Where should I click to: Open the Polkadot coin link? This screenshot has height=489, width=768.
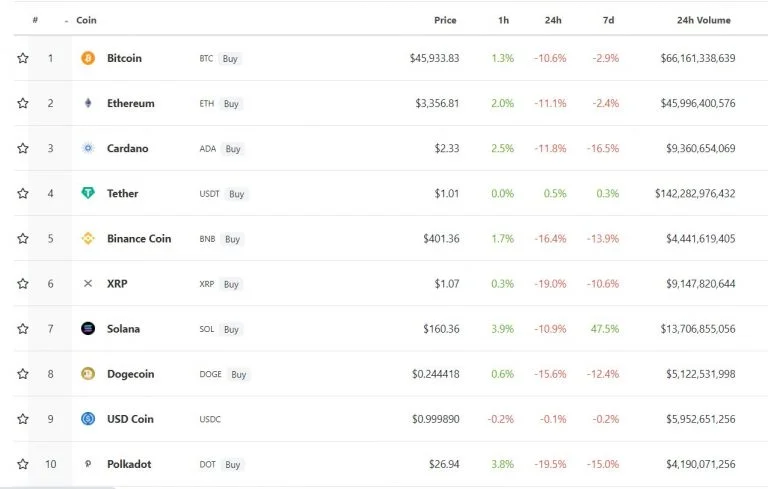pyautogui.click(x=129, y=464)
